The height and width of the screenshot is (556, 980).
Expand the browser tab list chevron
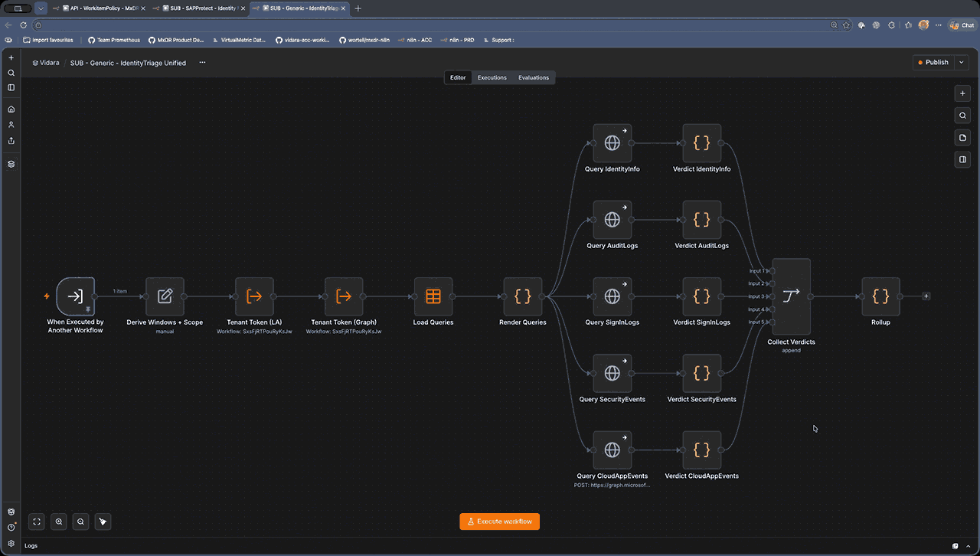coord(41,8)
